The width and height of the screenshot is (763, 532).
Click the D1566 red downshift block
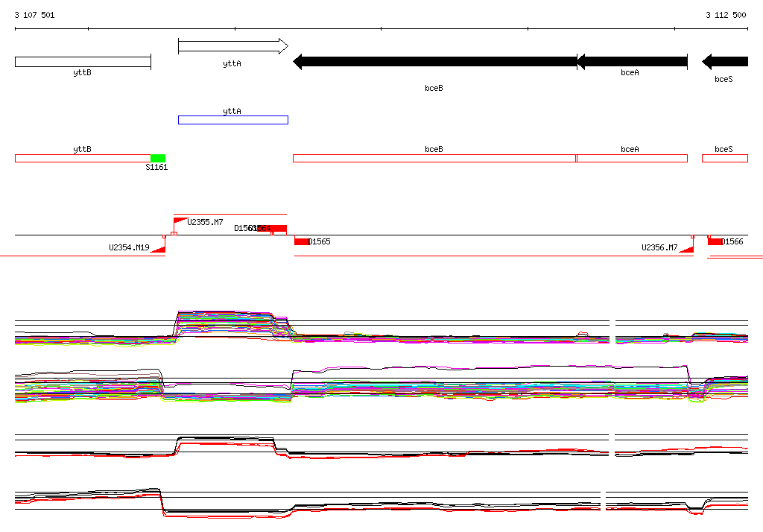pos(715,241)
